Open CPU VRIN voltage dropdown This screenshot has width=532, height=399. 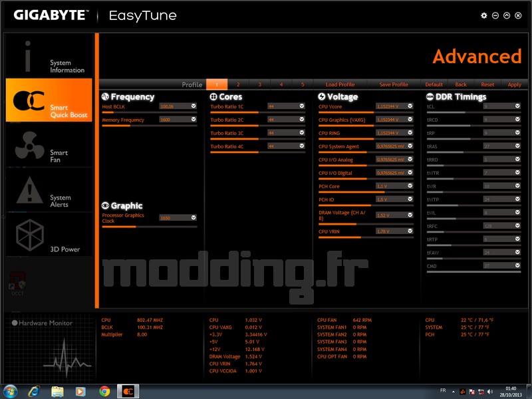pos(410,231)
